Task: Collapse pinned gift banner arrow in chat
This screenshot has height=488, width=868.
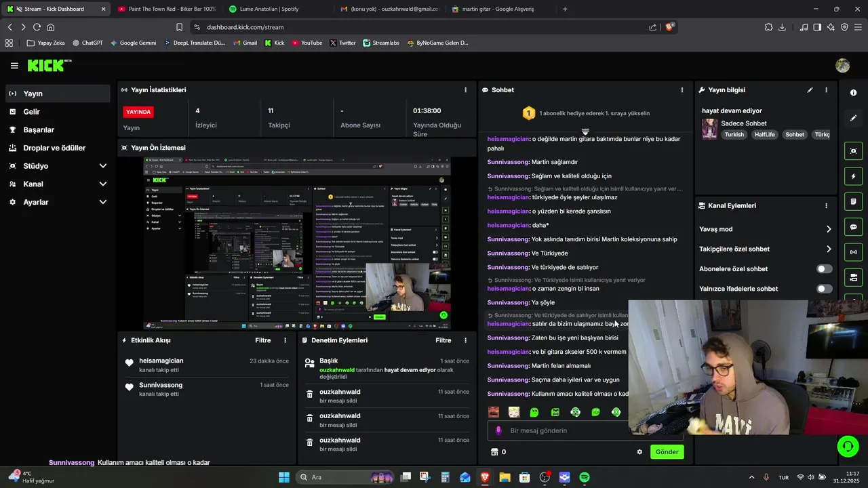Action: point(585,131)
